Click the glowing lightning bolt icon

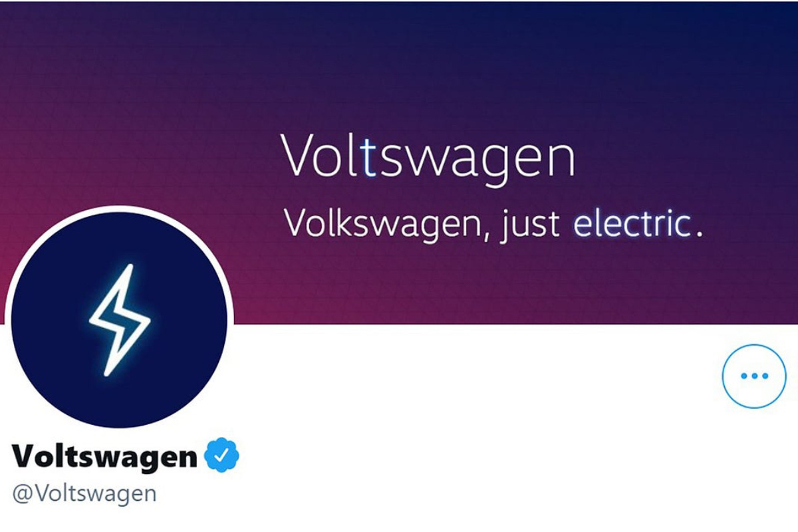point(120,320)
